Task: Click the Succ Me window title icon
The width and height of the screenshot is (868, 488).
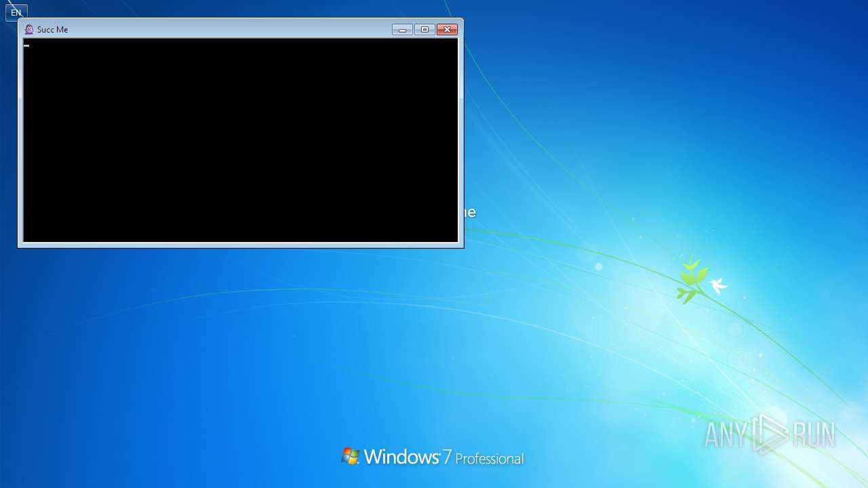Action: pos(29,29)
